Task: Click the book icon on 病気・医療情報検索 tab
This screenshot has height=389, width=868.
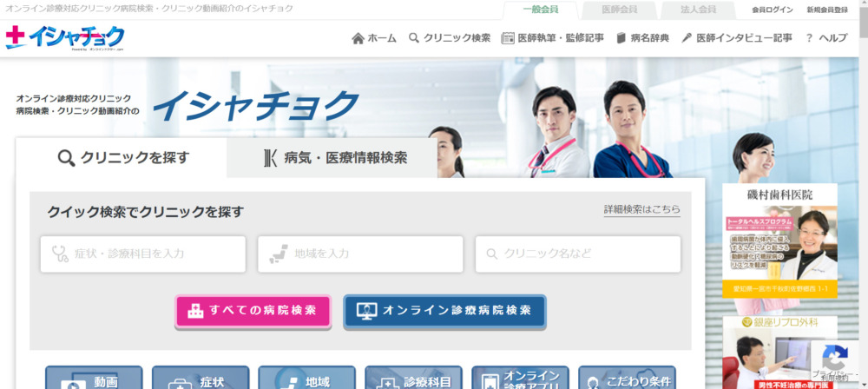Action: 270,159
